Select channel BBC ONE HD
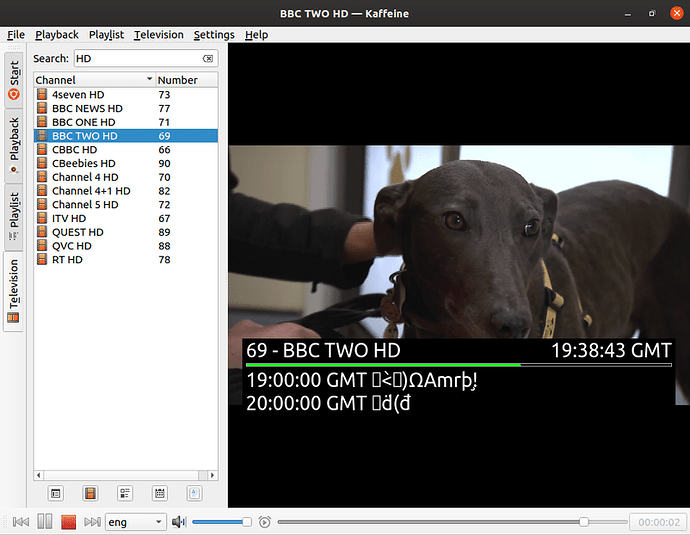Viewport: 690px width, 535px height. 126,122
